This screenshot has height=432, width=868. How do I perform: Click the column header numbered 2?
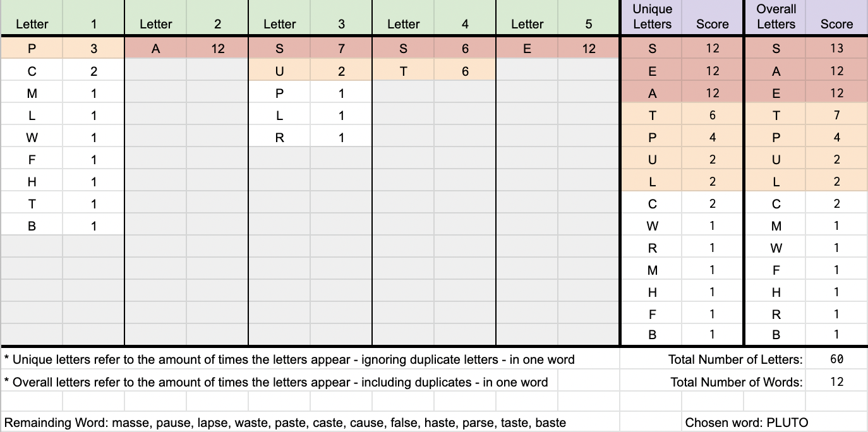pyautogui.click(x=217, y=24)
